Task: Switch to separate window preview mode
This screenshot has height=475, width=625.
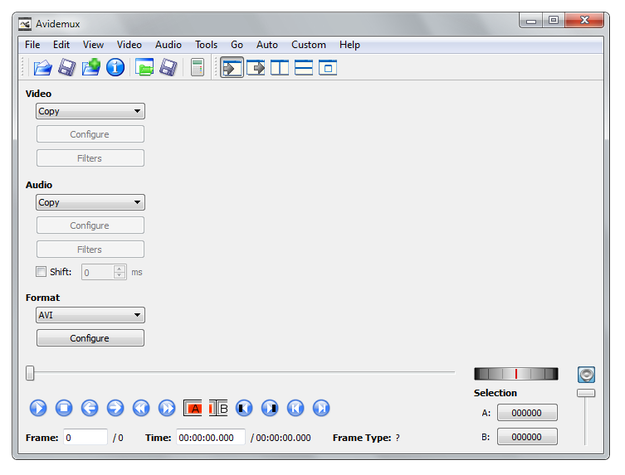Action: (x=328, y=68)
